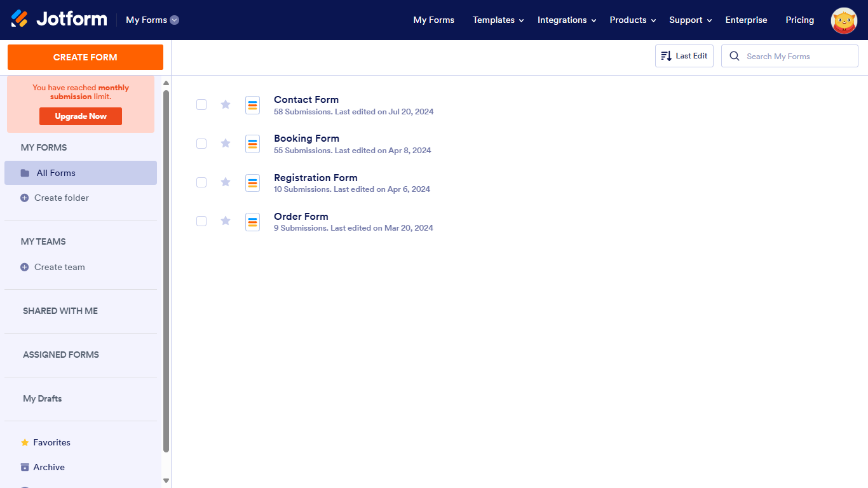Expand the Products menu
This screenshot has width=868, height=488.
click(633, 20)
